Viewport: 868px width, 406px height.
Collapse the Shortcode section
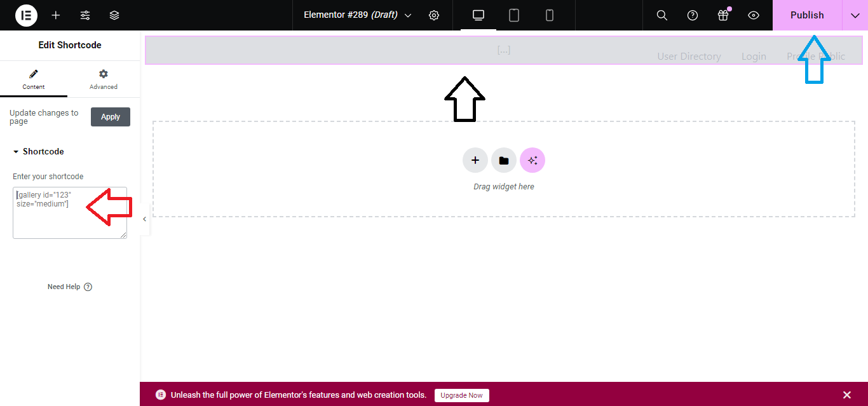pos(38,151)
